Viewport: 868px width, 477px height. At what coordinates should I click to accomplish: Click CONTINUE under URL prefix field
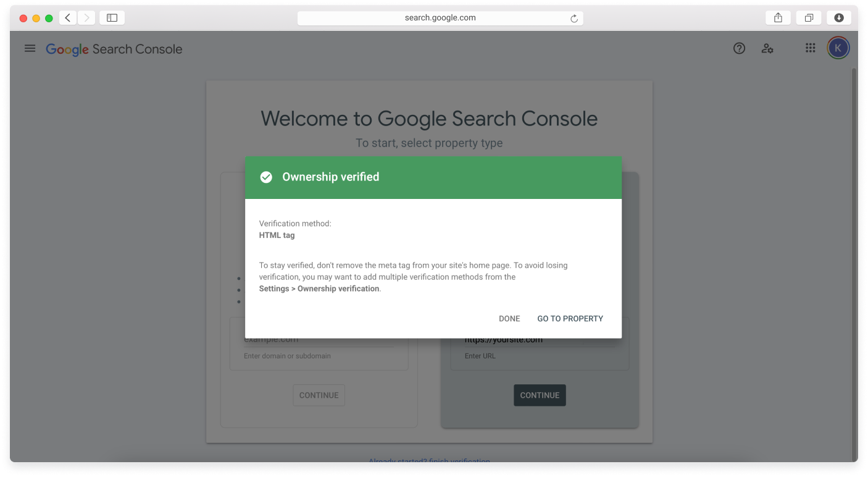tap(540, 395)
